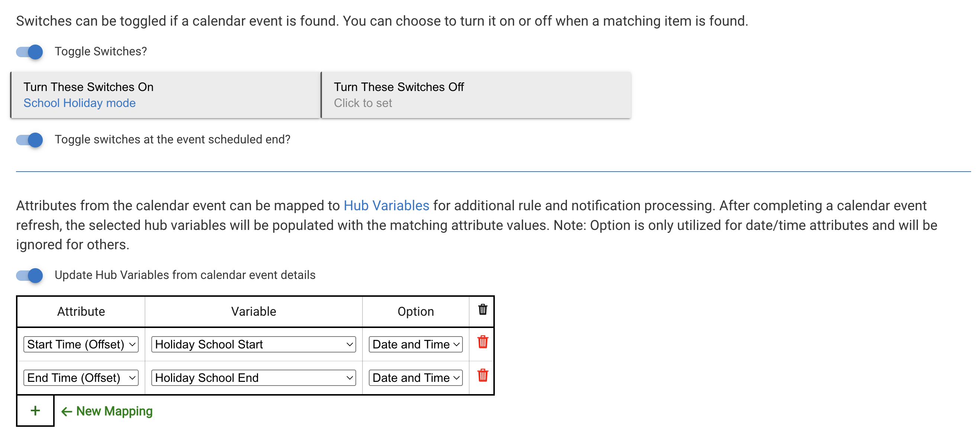The height and width of the screenshot is (445, 980).
Task: Add a new mapping with plus icon
Action: coord(35,410)
